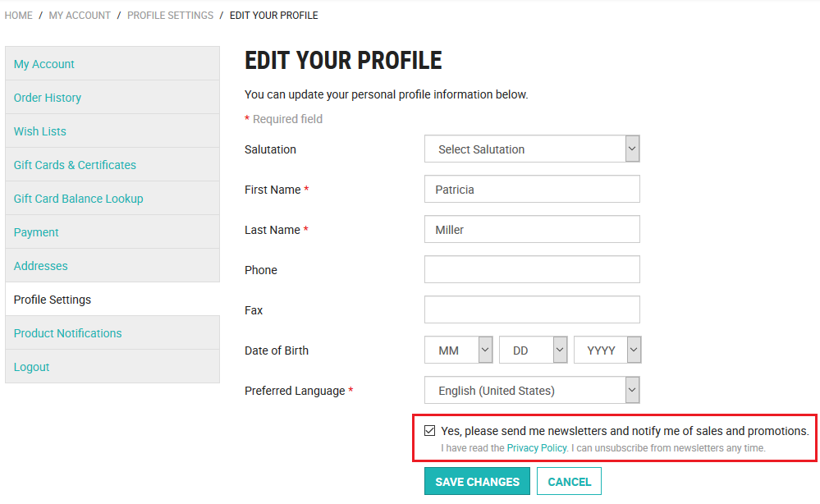Open the DD day dropdown
The image size is (820, 504).
[x=533, y=350]
